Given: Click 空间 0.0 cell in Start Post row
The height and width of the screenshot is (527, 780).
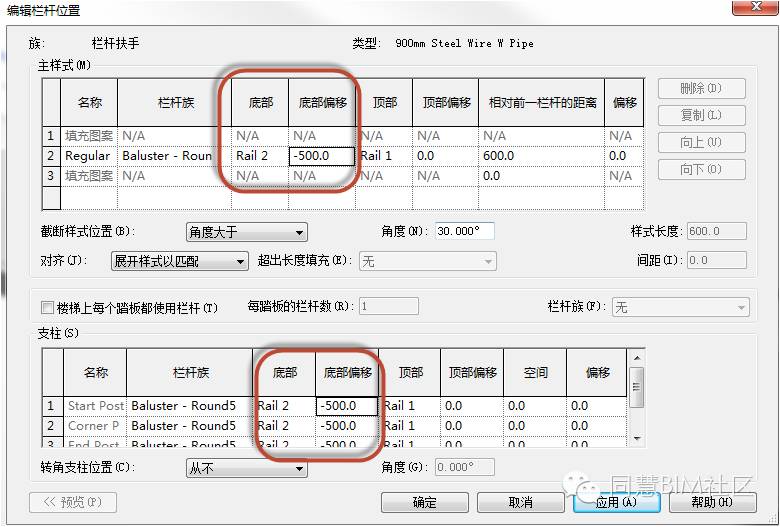Looking at the screenshot, I should 535,406.
